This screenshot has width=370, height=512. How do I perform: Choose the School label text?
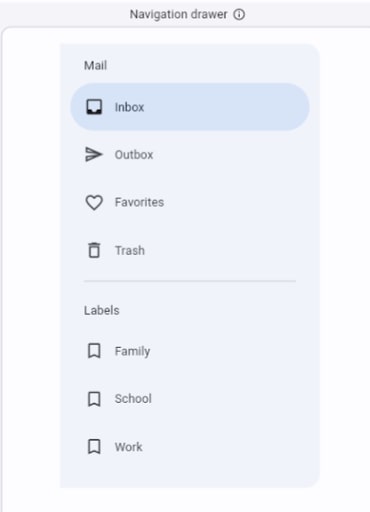[133, 399]
